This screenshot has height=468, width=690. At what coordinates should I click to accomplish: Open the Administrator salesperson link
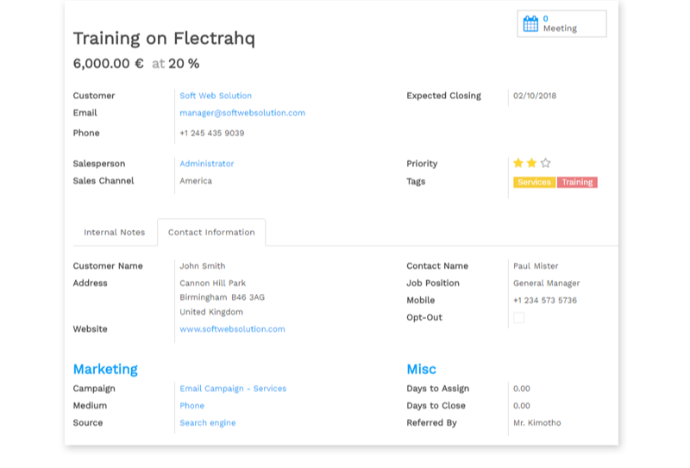pyautogui.click(x=206, y=163)
